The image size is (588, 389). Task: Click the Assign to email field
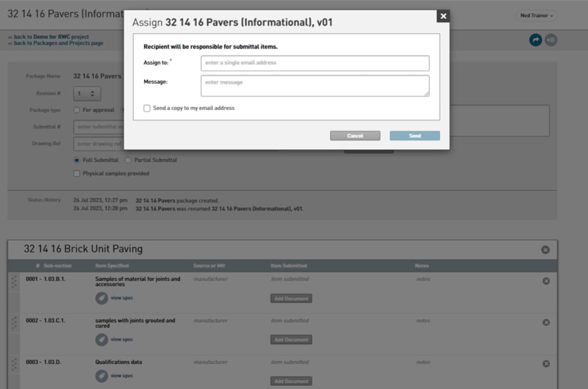click(x=315, y=63)
